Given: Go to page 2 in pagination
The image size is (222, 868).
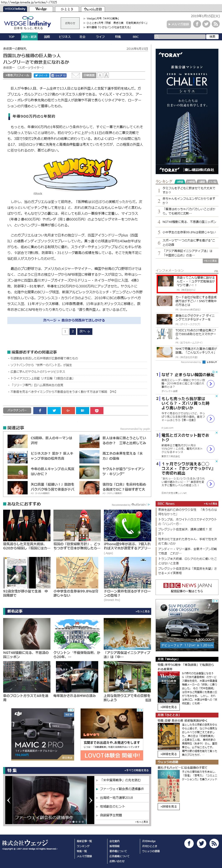Looking at the screenshot, I should coord(72,331).
